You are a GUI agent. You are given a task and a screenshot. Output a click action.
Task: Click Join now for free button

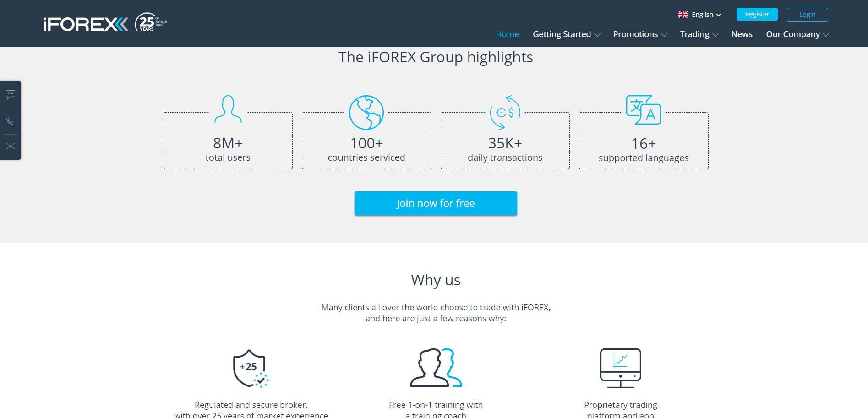pyautogui.click(x=436, y=203)
